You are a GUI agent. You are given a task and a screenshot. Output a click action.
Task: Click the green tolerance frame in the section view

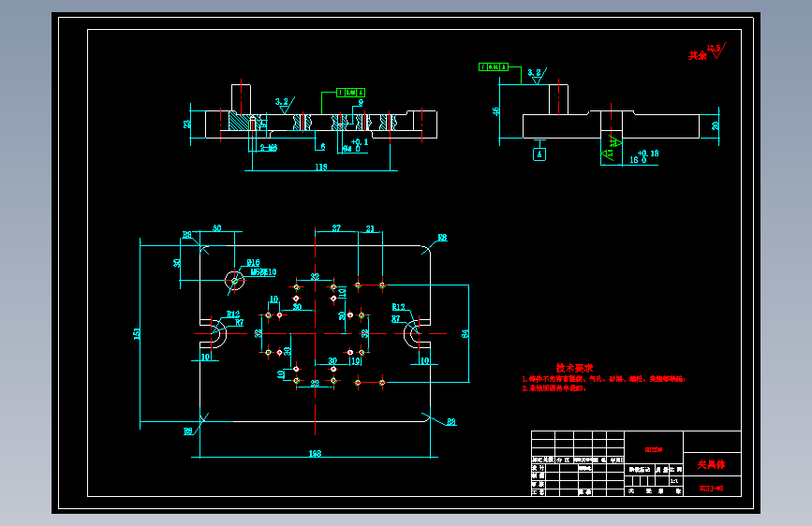(x=350, y=93)
